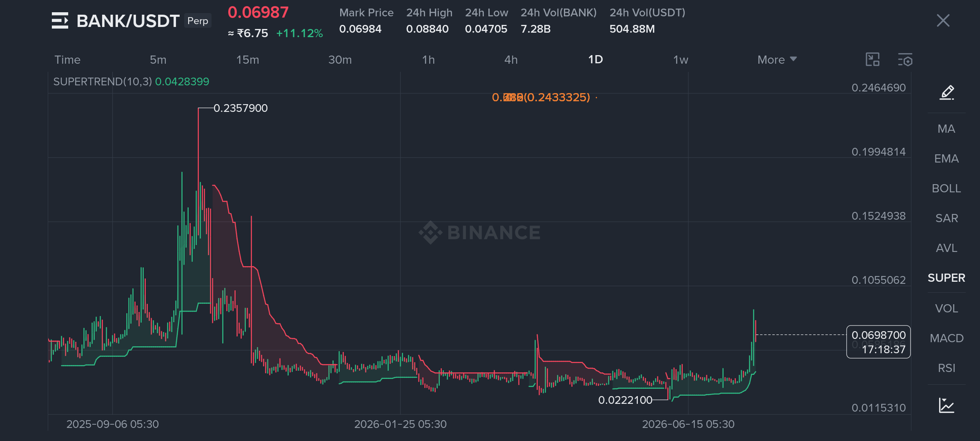Image resolution: width=980 pixels, height=441 pixels.
Task: Click the rupee price ≈ ₹6.75
Action: [248, 33]
